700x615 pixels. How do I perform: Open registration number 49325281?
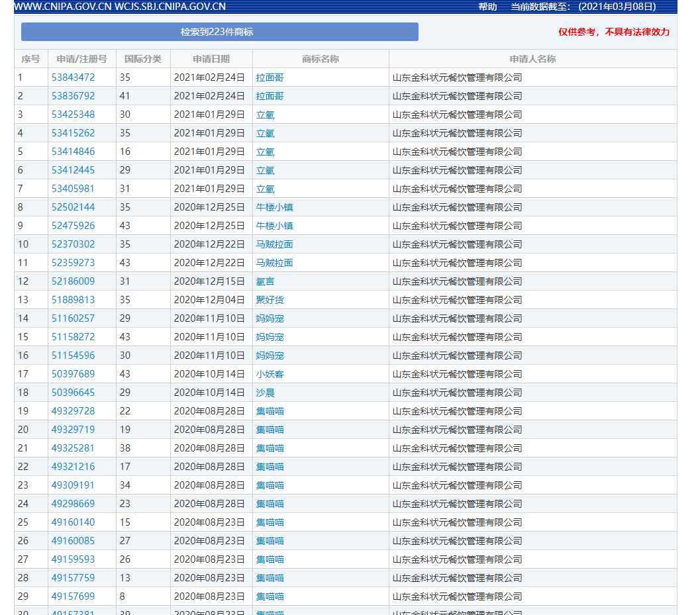tap(74, 448)
